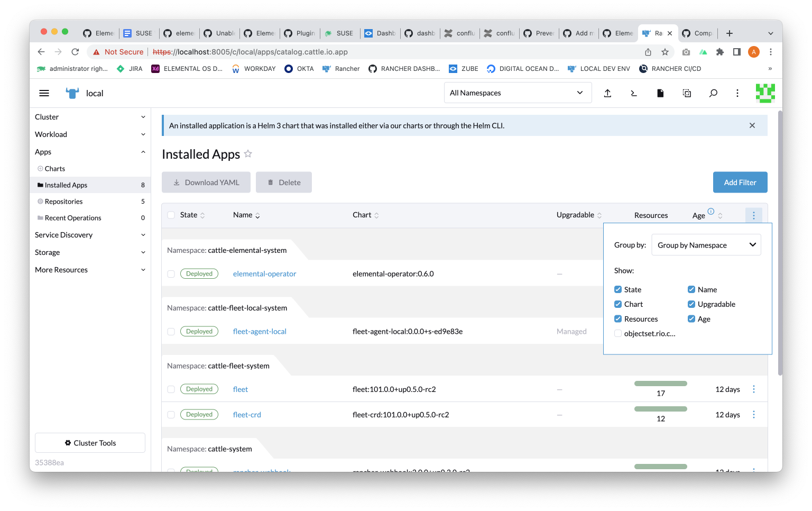The image size is (812, 511).
Task: Open the resource search icon
Action: pyautogui.click(x=713, y=93)
